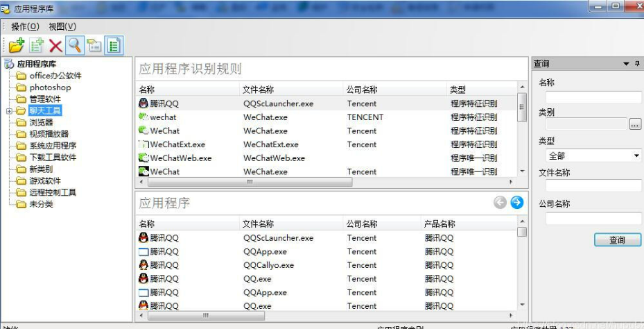Click folder icon of 管理软件
This screenshot has width=644, height=329.
pyautogui.click(x=21, y=99)
